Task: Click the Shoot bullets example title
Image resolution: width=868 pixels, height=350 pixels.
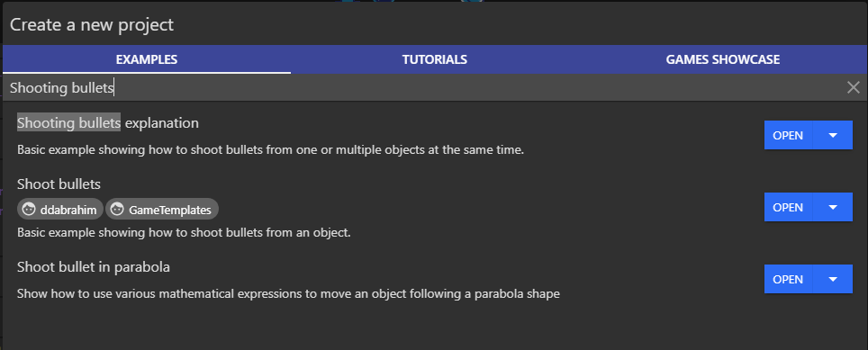Action: 59,184
